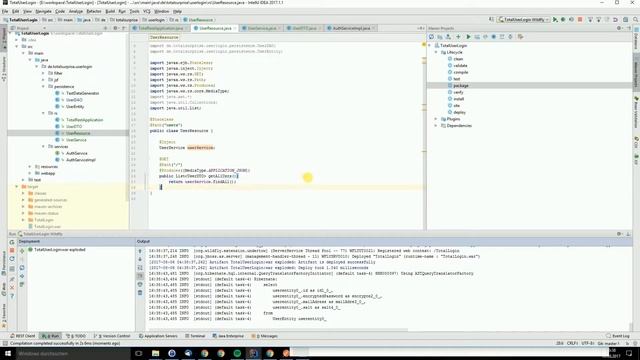The image size is (640, 360).
Task: Add a Maven project with plus icon
Action: click(x=458, y=37)
